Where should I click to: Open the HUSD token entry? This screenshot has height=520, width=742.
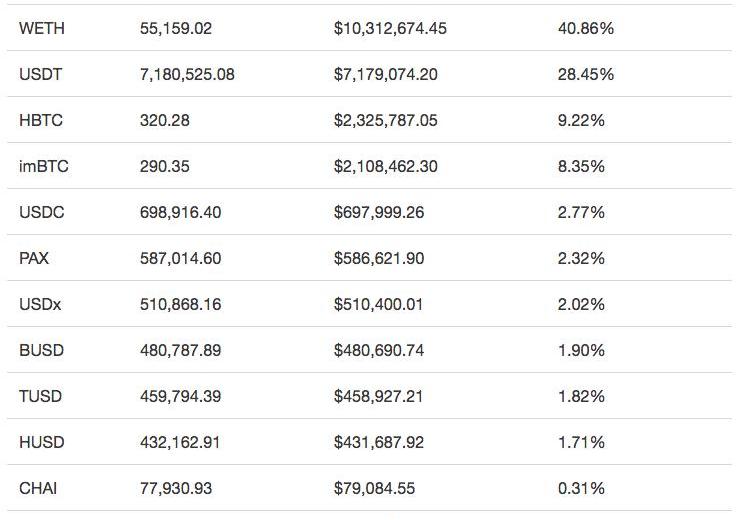pos(41,443)
